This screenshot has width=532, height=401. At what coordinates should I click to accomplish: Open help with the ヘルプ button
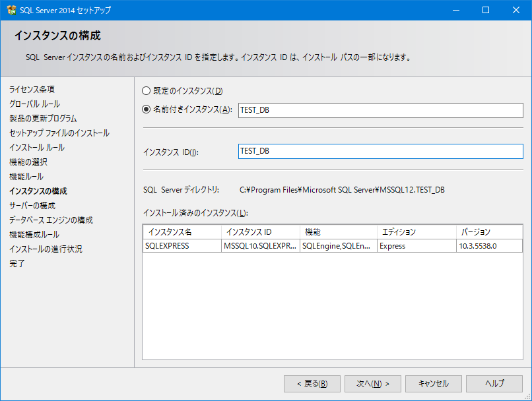pos(494,384)
